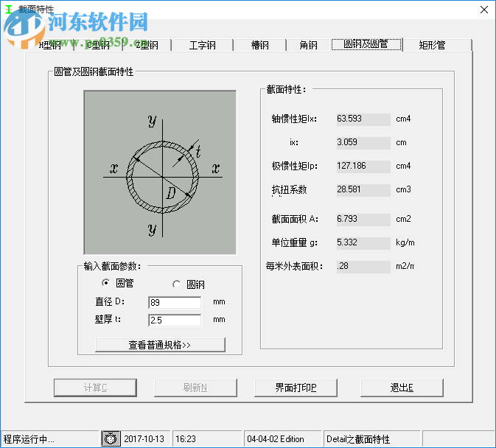Choose the 圆钢 radio option

coord(189,284)
